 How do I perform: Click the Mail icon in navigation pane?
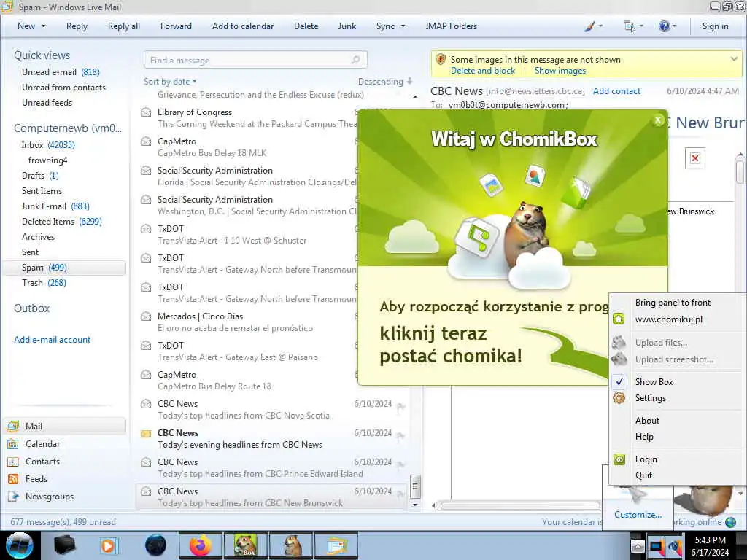coord(13,426)
